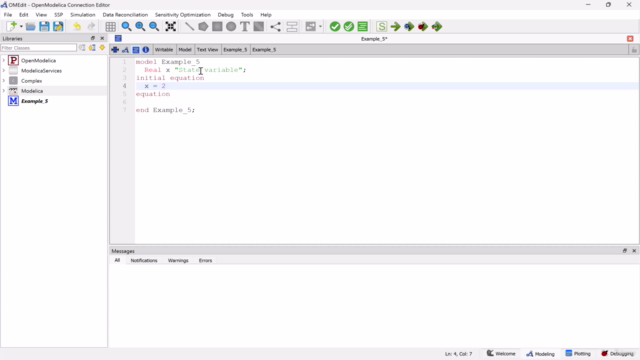Close the Messages panel
Screen dimensions: 640x360
pos(634,251)
